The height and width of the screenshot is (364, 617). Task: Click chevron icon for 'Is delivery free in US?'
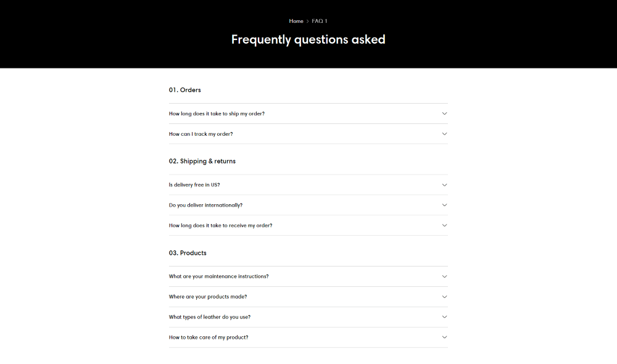click(x=444, y=185)
